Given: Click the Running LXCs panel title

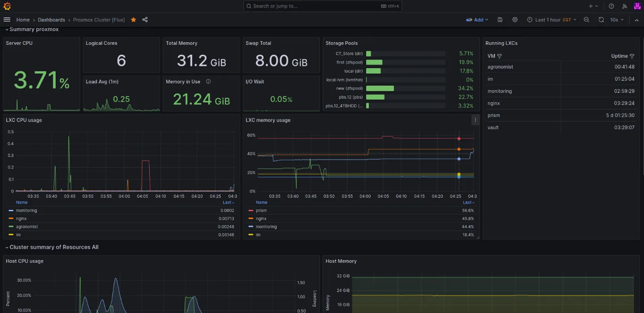Looking at the screenshot, I should pos(501,43).
